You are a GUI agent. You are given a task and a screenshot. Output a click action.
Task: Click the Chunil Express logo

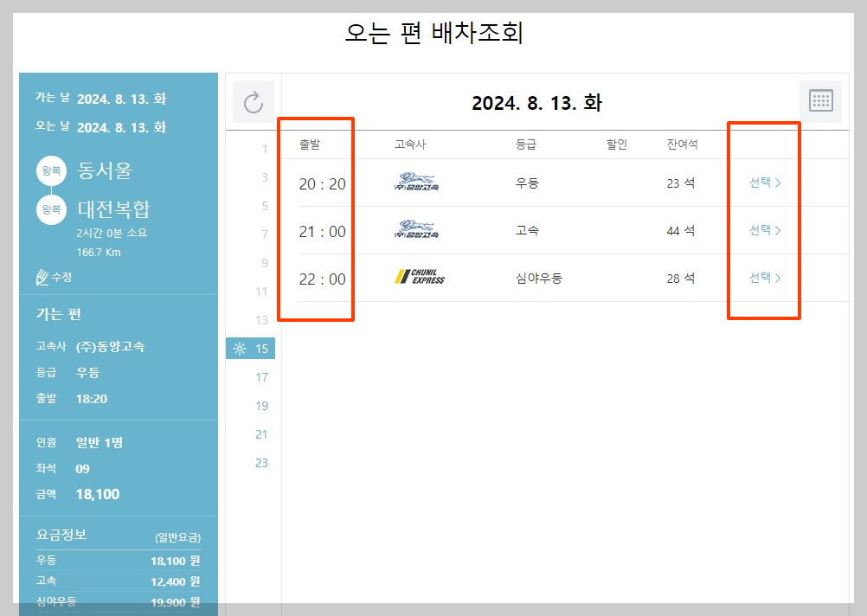(x=420, y=277)
